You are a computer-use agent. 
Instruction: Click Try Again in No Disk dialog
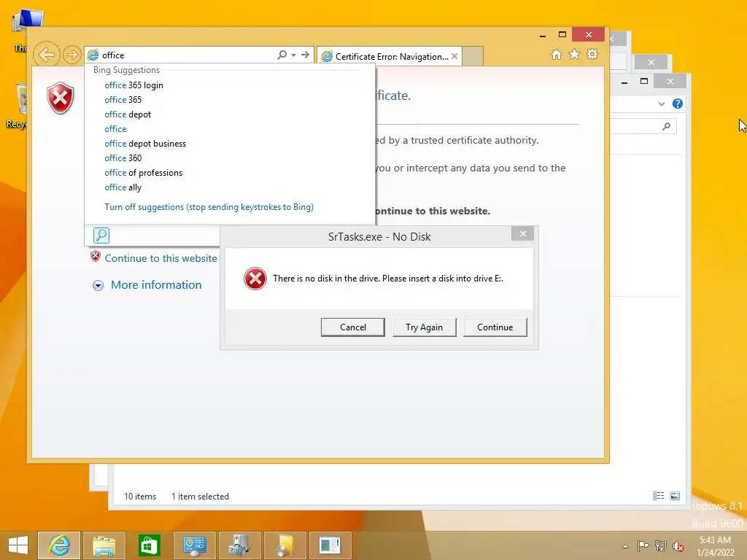pos(424,327)
